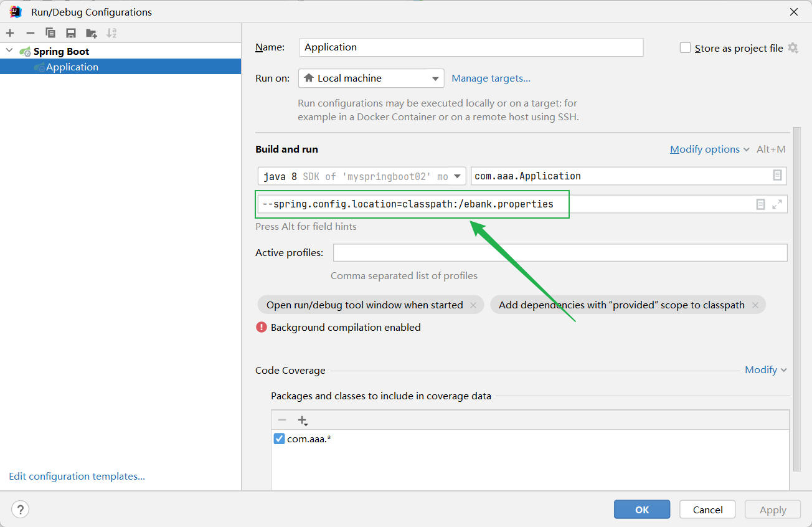Open the Code Coverage Modify dropdown

coord(766,370)
